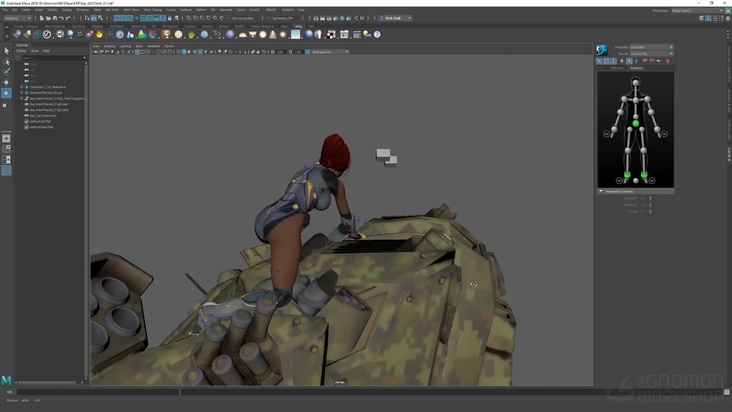
Task: Expand the right hand finger controls
Action: coord(606,134)
